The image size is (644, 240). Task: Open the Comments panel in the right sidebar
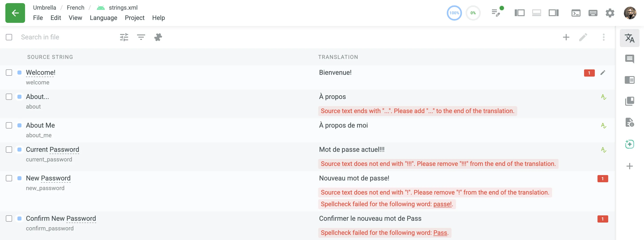click(x=630, y=59)
